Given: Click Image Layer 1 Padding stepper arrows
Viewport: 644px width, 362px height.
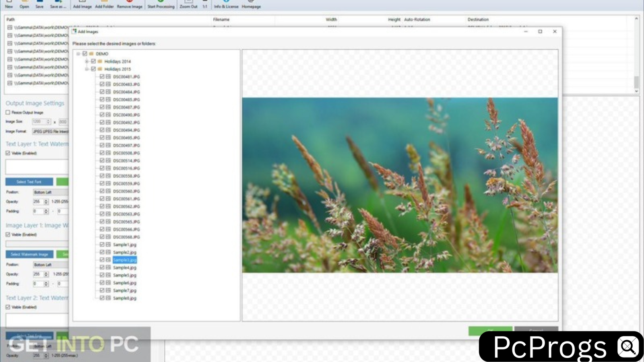Looking at the screenshot, I should coord(46,284).
